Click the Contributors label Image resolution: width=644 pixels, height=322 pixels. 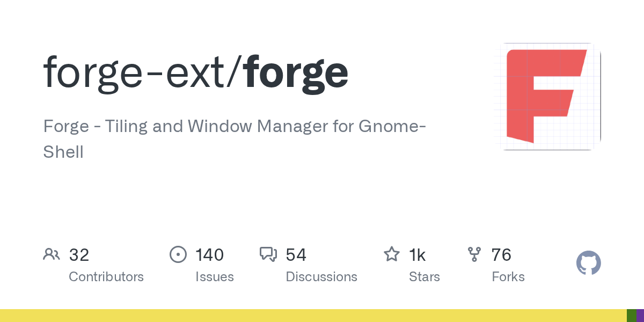click(x=106, y=277)
